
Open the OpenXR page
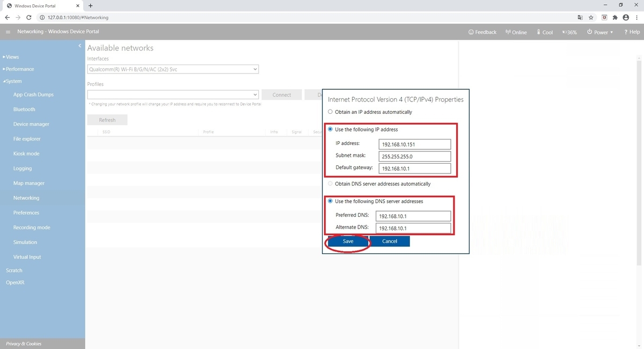click(x=15, y=282)
